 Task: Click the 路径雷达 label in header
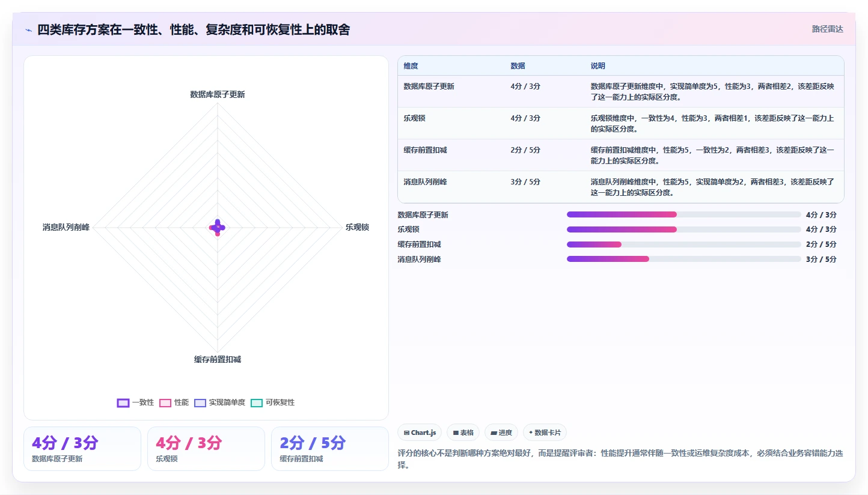[x=827, y=29]
